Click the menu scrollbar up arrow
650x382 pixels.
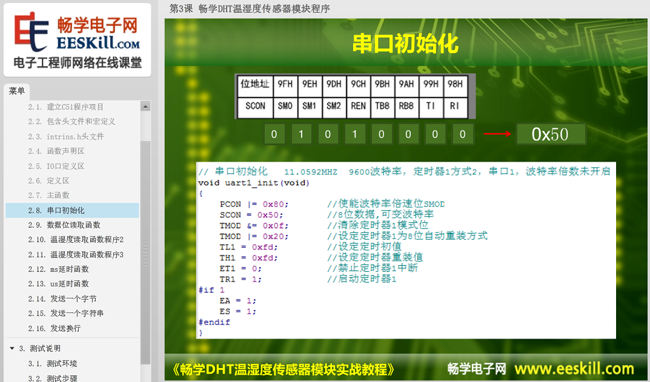tap(145, 106)
